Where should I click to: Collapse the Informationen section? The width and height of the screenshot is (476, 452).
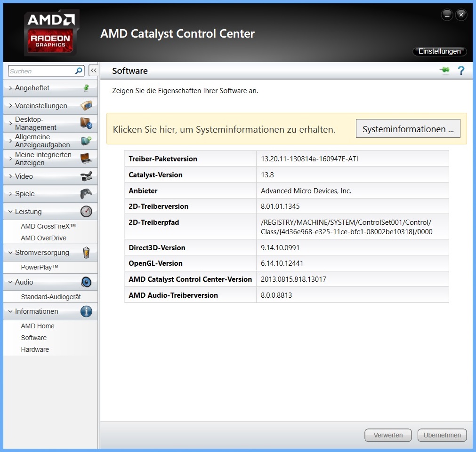point(10,311)
